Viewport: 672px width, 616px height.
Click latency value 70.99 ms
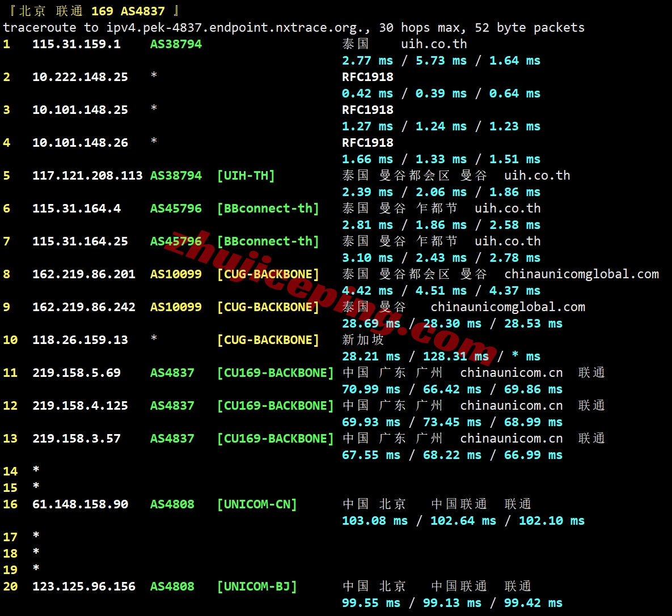[x=371, y=389]
